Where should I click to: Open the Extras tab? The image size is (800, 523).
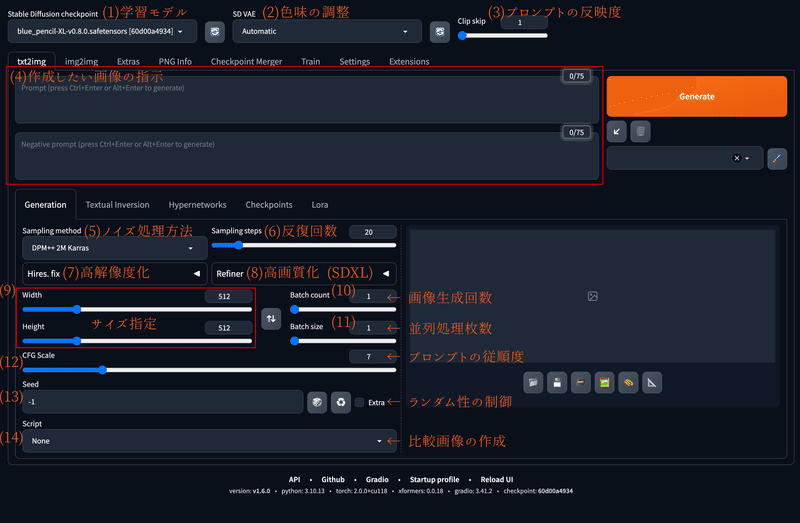128,61
